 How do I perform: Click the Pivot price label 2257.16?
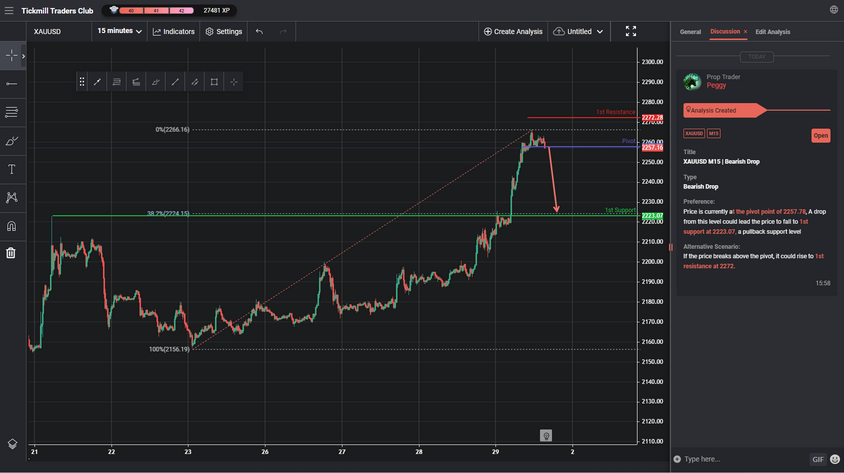pyautogui.click(x=652, y=147)
